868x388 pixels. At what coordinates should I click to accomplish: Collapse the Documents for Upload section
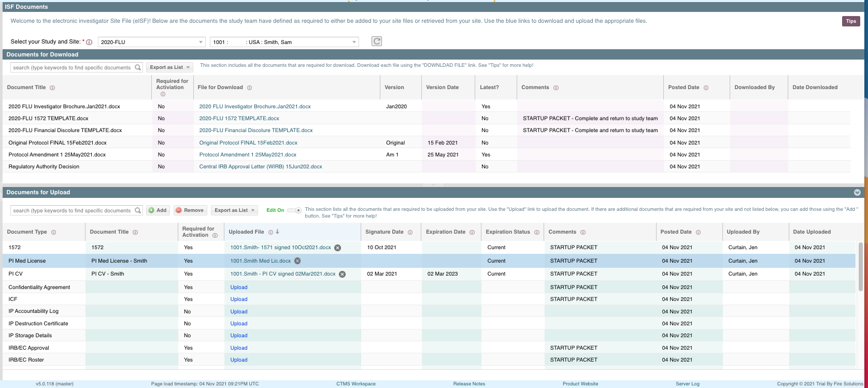(x=857, y=192)
